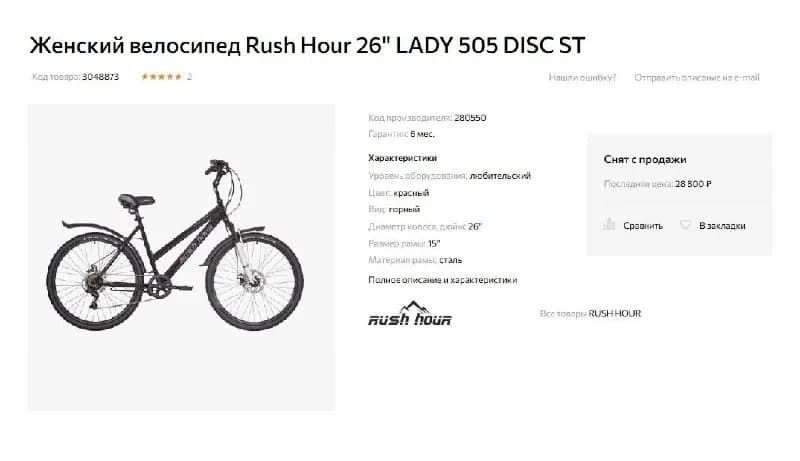The height and width of the screenshot is (461, 800).
Task: Click the Rush Hour brand logo
Action: click(x=410, y=314)
